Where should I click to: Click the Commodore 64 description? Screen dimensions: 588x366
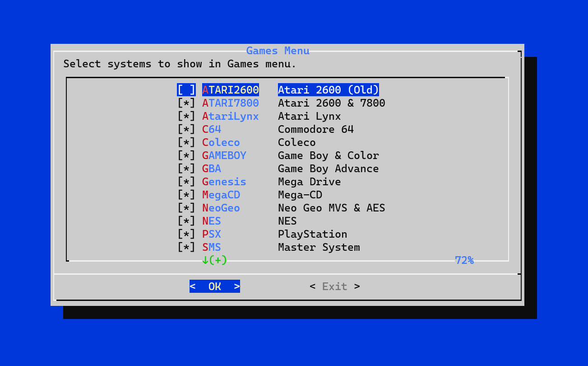(316, 129)
